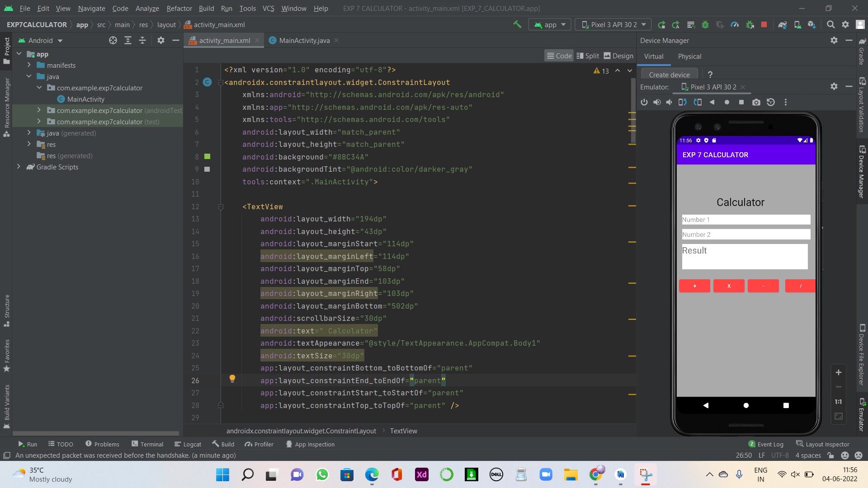Open the Profiler gauge icon in the toolbar
This screenshot has width=868, height=488.
[x=735, y=24]
